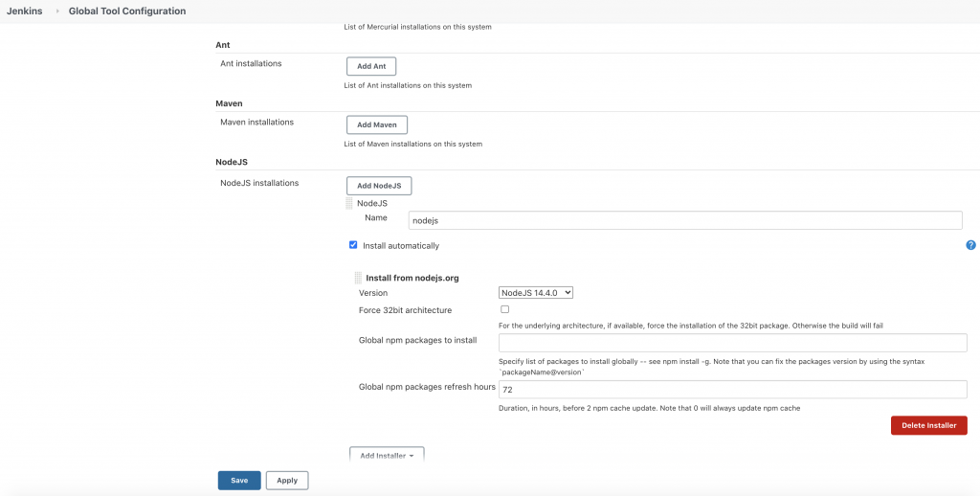Go to Jenkins home breadcrumb
This screenshot has height=496, width=980.
click(x=24, y=11)
